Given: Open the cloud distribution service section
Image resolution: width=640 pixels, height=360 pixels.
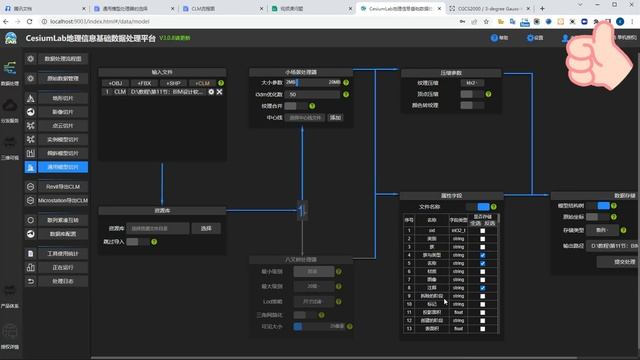Looking at the screenshot, I should point(10,110).
